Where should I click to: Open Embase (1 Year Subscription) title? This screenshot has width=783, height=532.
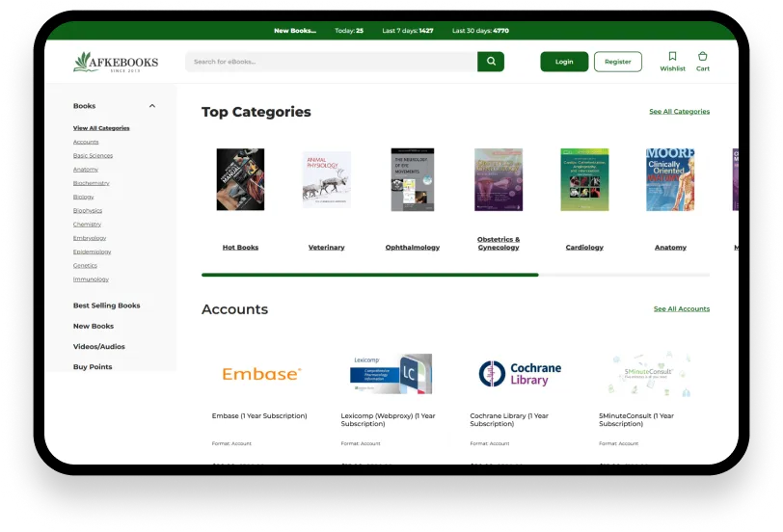tap(259, 415)
